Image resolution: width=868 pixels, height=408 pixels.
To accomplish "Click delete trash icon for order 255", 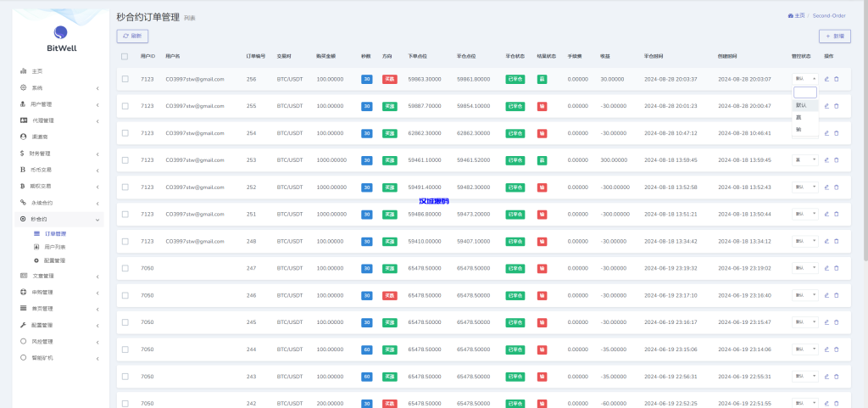I will click(x=837, y=106).
